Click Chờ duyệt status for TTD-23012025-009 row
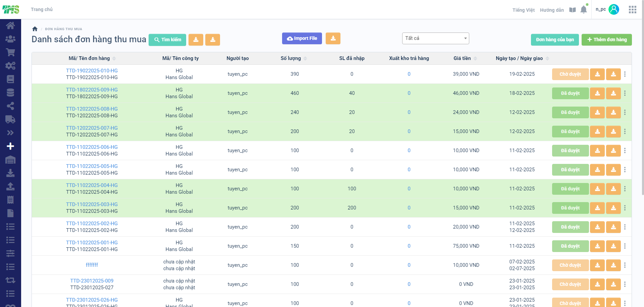The width and height of the screenshot is (644, 307). click(570, 284)
